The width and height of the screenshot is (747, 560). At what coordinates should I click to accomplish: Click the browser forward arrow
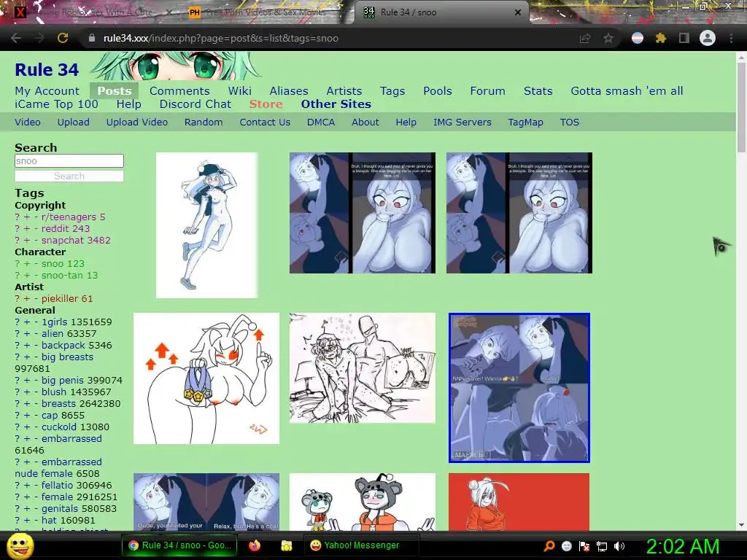click(39, 38)
